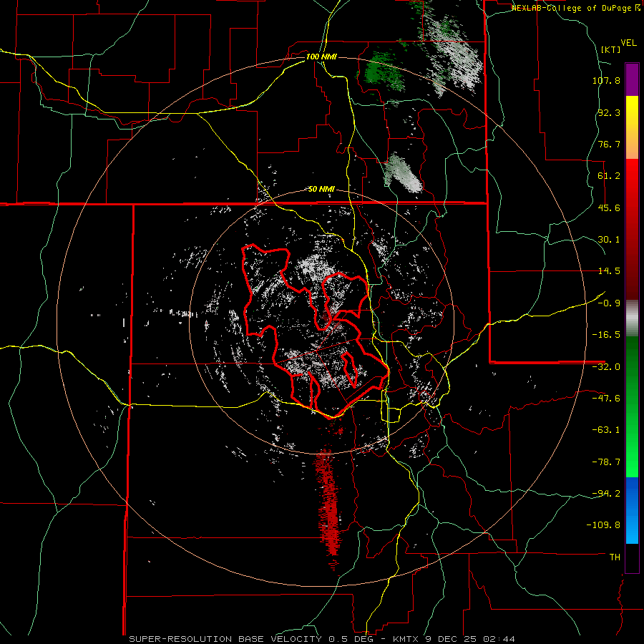
Task: Select the 30.1 scale value
Action: (609, 240)
